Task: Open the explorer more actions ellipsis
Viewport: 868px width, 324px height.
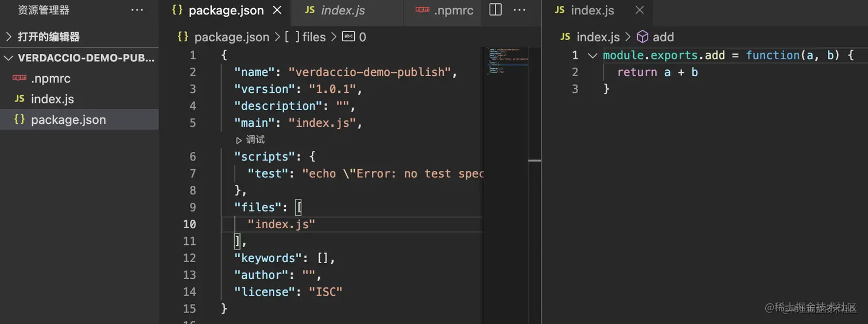Action: point(137,10)
